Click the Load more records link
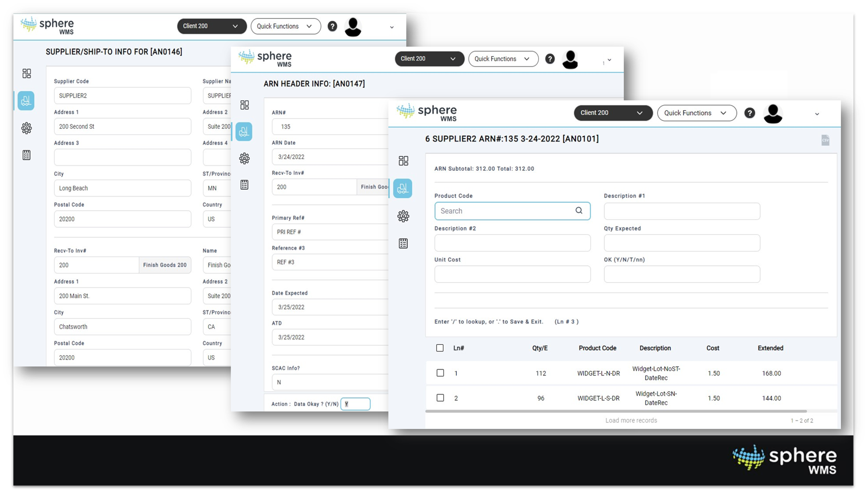The image size is (868, 491). pos(630,420)
